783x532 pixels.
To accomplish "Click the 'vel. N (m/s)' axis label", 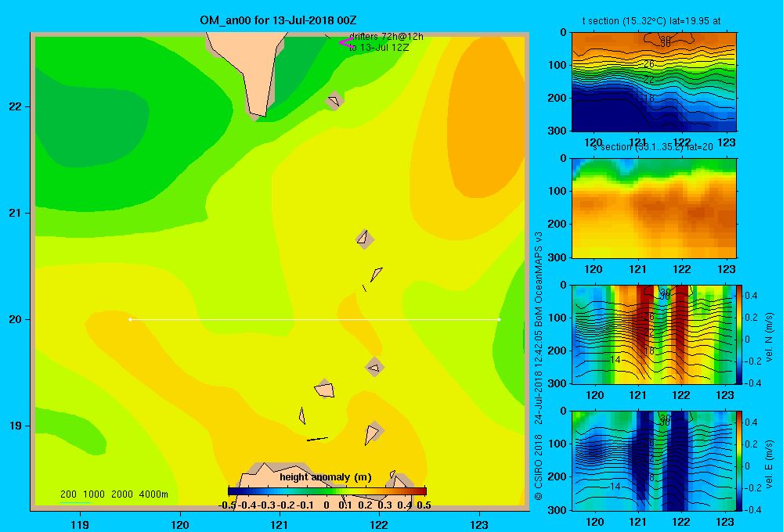I will coord(769,337).
